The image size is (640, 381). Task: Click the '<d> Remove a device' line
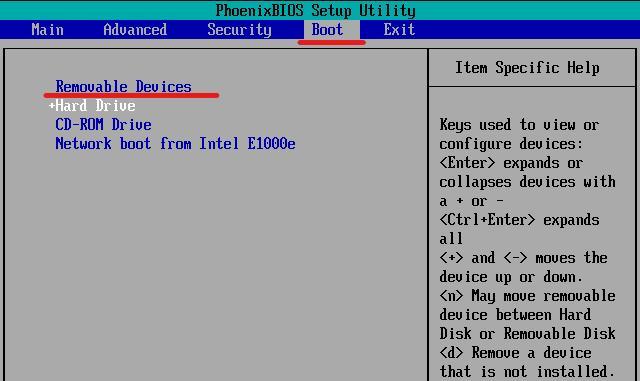click(x=515, y=352)
